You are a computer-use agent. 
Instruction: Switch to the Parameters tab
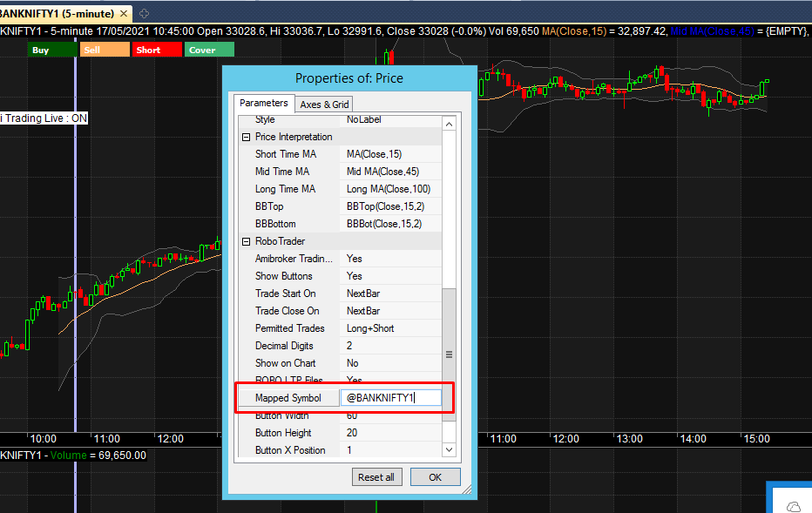264,103
